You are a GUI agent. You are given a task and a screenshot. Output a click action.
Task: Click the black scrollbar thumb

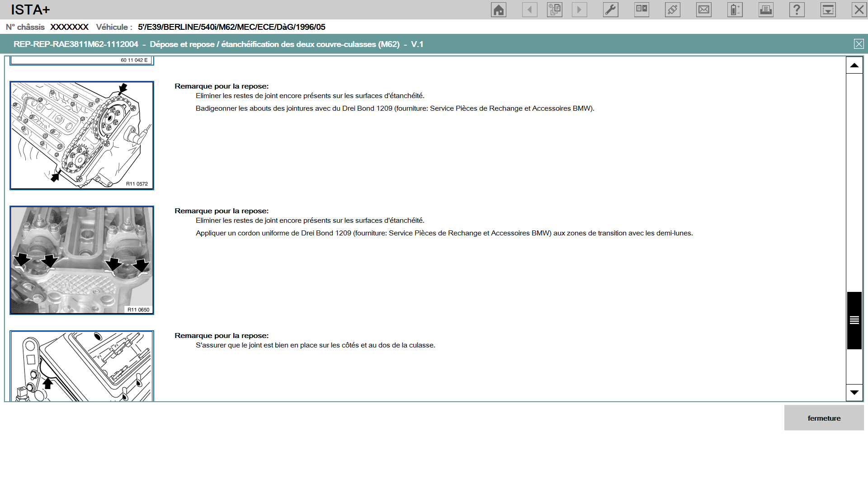(854, 320)
